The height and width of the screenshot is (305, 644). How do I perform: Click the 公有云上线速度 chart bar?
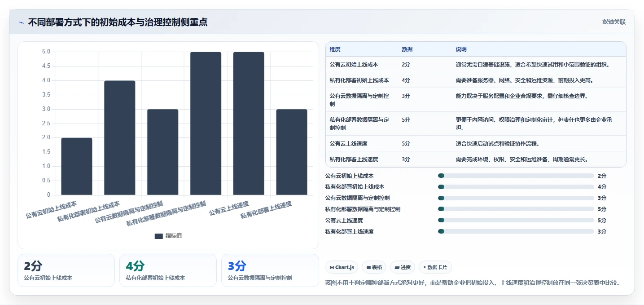[249, 124]
